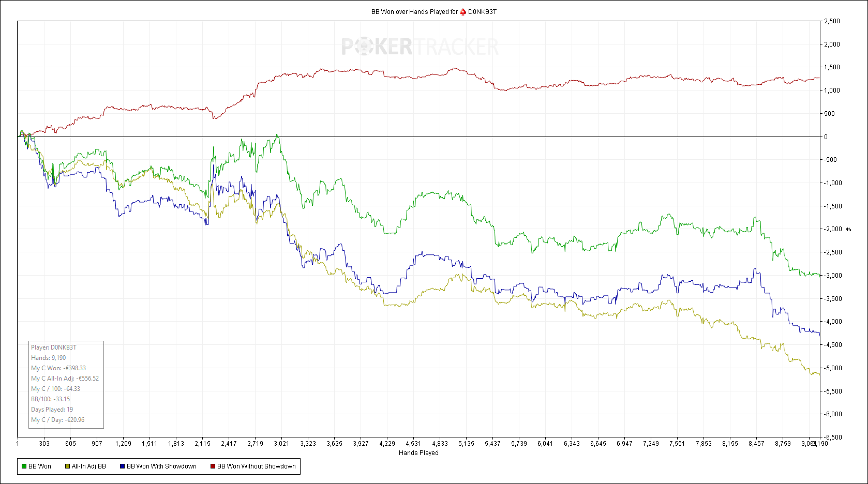
Task: Click the 5,739 x-axis label
Action: (x=519, y=444)
